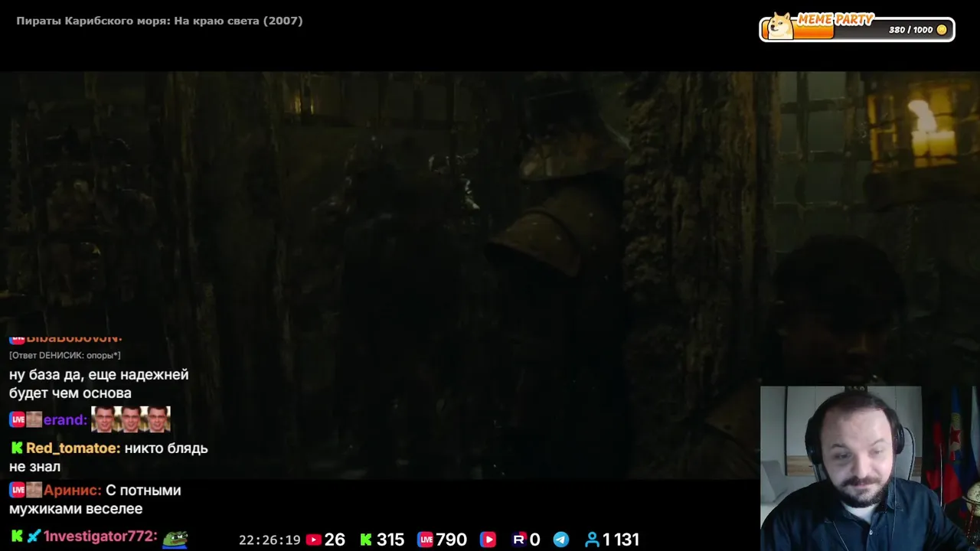The width and height of the screenshot is (980, 551).
Task: Click the face emotes in erand's message
Action: point(130,419)
